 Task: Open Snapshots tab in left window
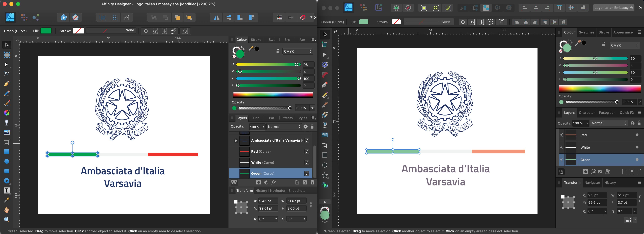coord(297,191)
